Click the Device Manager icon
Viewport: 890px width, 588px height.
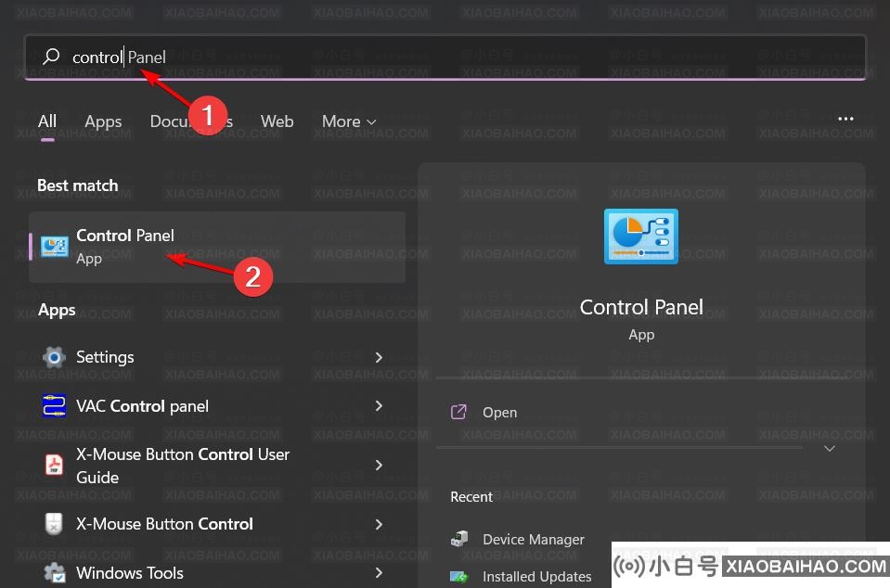coord(459,539)
